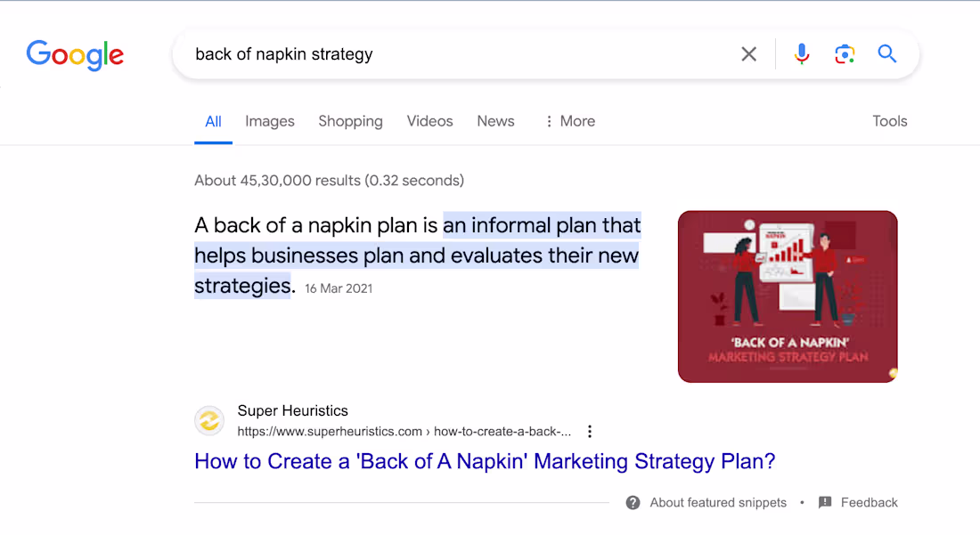980x535 pixels.
Task: Select the microphone icon for voice search
Action: point(801,53)
